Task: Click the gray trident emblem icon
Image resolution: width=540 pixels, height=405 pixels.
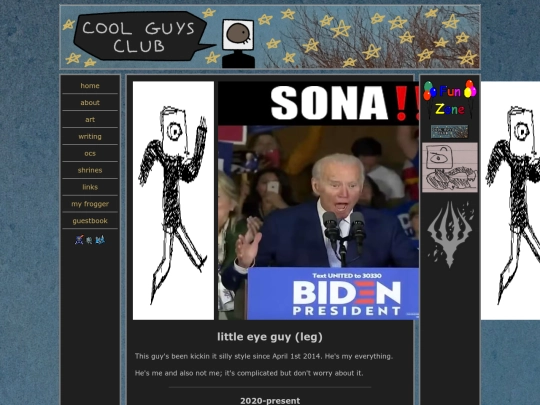Action: click(450, 234)
